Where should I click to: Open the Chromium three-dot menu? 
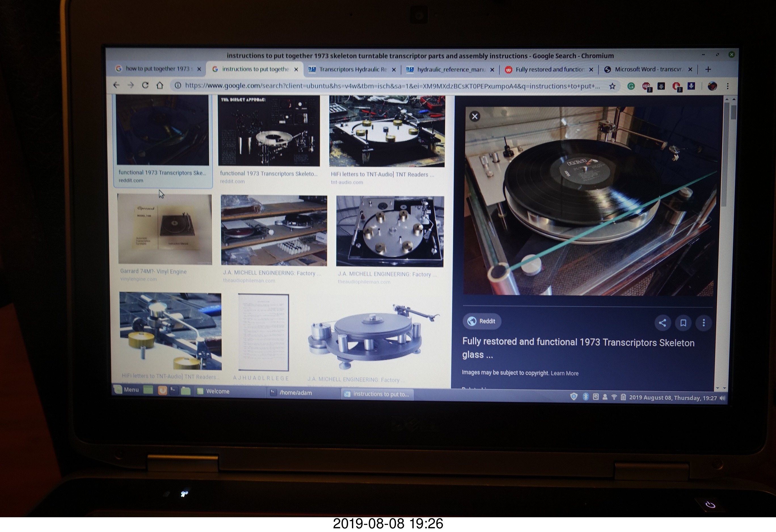click(x=727, y=86)
